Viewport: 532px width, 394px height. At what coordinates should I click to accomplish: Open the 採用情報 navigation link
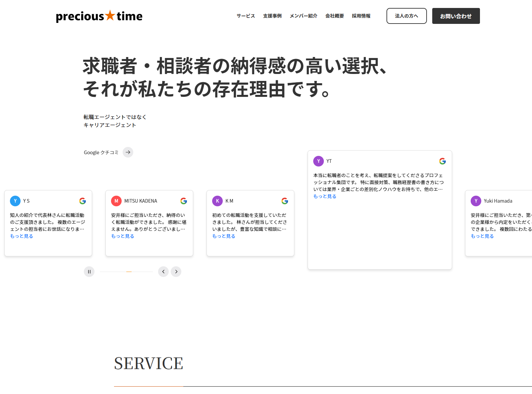[361, 16]
